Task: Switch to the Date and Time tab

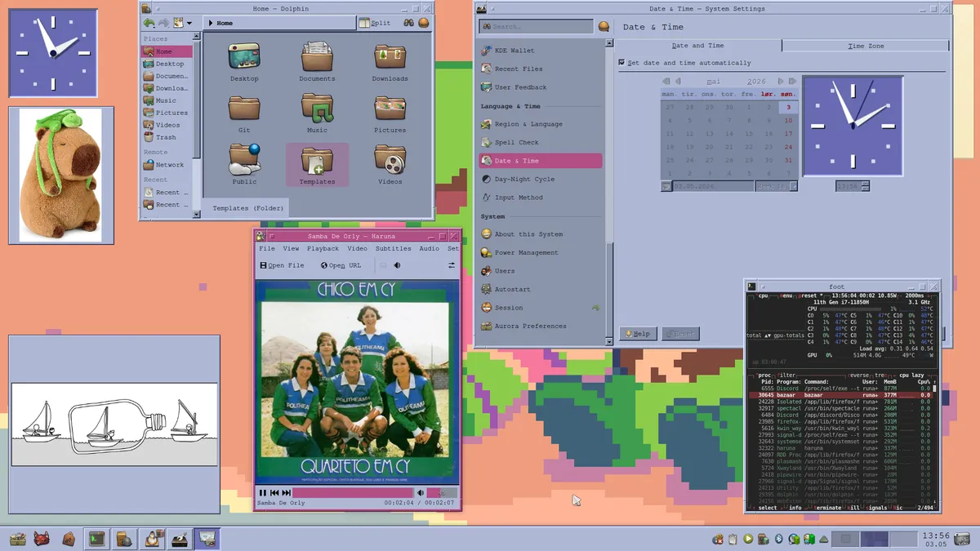Action: (698, 46)
